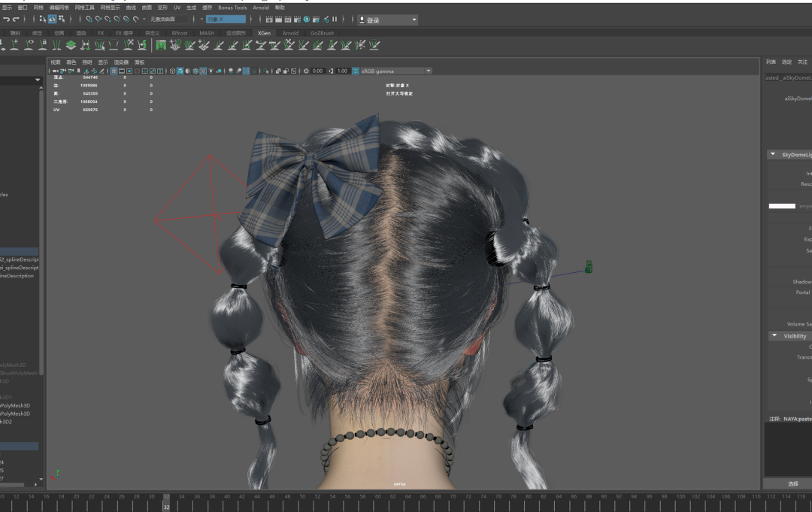The image size is (812, 512).
Task: Click the redo arrow icon
Action: tap(16, 19)
